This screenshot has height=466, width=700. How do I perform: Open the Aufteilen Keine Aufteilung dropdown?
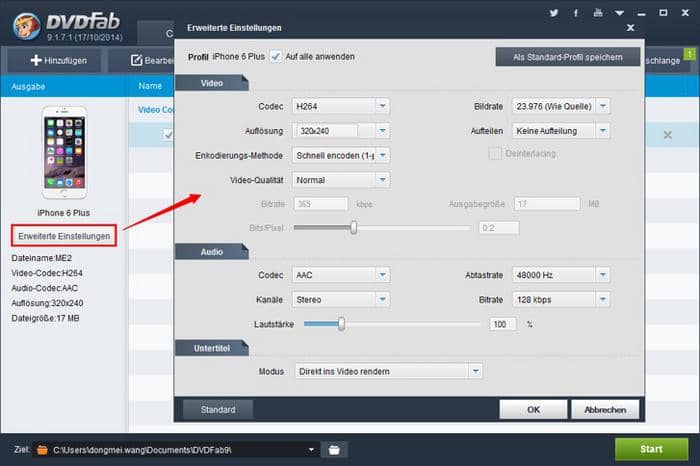coord(561,131)
